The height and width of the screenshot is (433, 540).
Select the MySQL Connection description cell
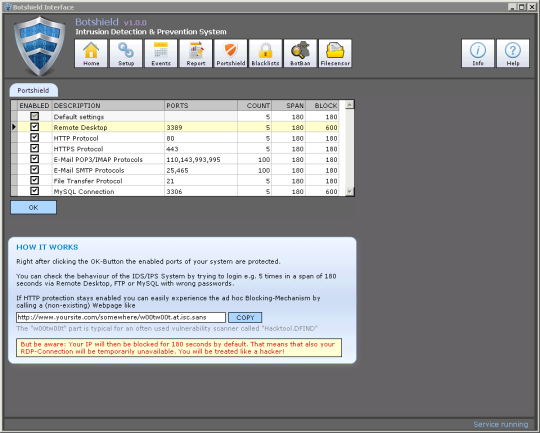coord(108,191)
